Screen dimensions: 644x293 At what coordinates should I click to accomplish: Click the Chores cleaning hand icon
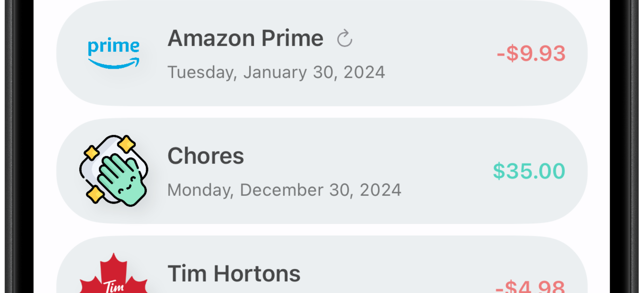113,171
